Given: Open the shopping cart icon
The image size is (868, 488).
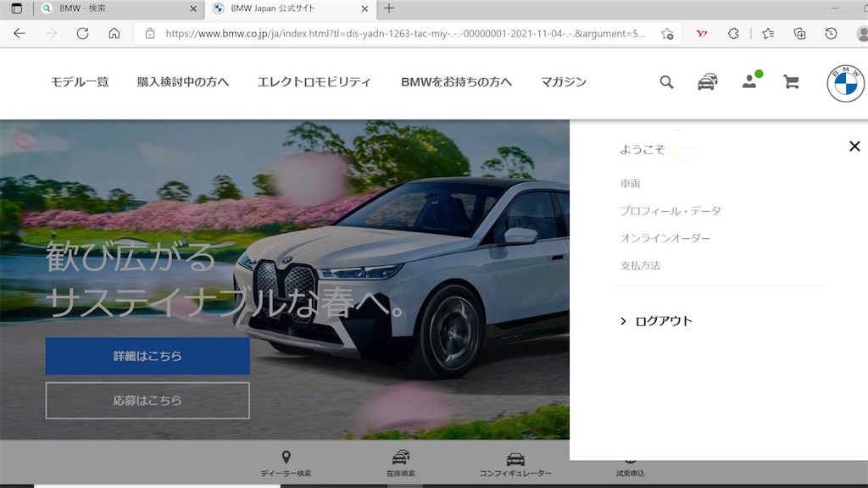Looking at the screenshot, I should [791, 82].
